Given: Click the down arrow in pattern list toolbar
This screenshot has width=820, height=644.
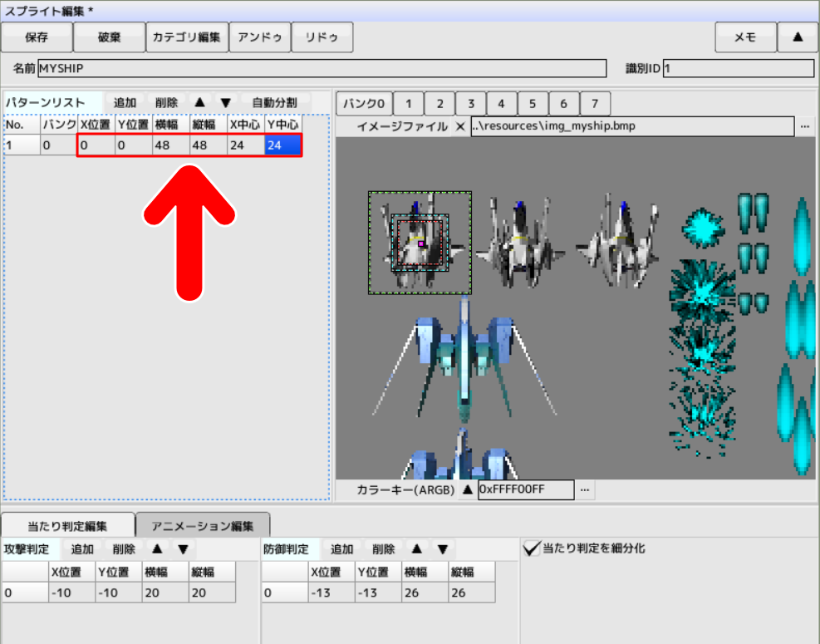Looking at the screenshot, I should [x=225, y=102].
